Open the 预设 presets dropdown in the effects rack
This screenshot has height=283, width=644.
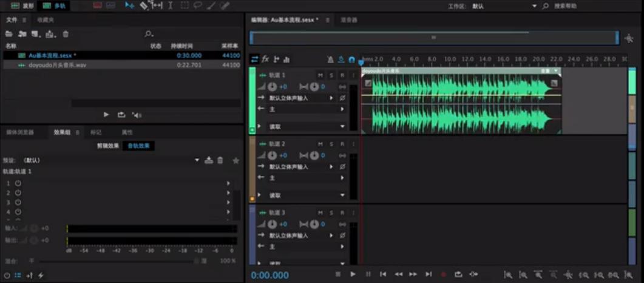click(197, 160)
